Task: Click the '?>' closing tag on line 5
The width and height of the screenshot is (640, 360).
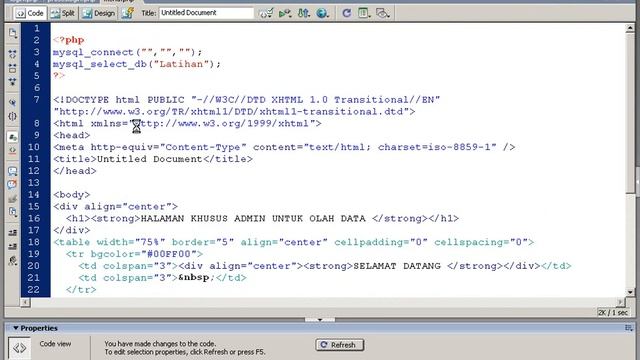Action: point(59,76)
